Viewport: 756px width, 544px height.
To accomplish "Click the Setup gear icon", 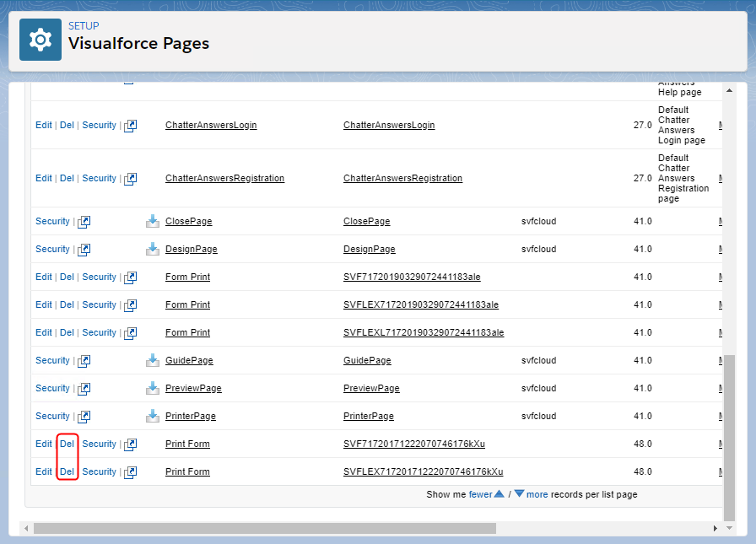I will 40,40.
